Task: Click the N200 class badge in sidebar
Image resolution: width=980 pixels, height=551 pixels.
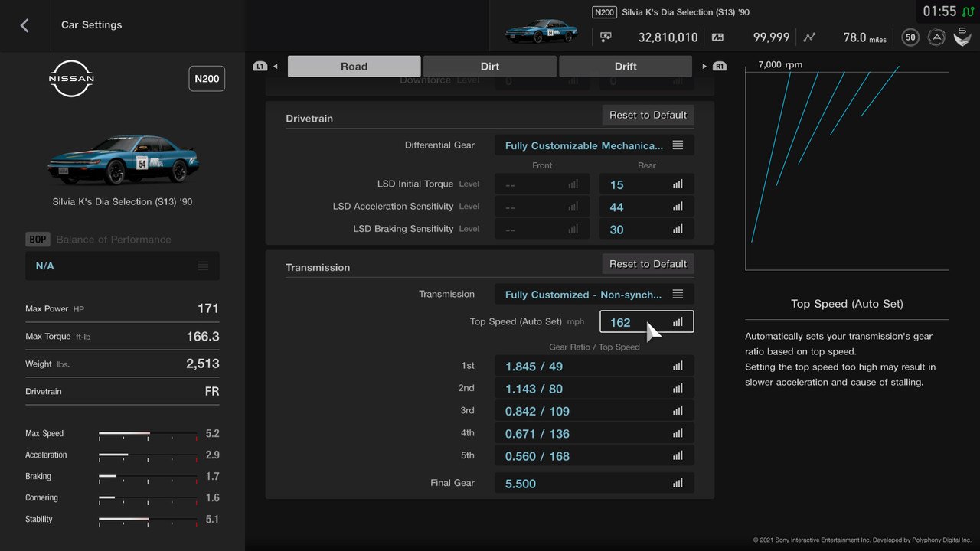Action: [x=207, y=79]
